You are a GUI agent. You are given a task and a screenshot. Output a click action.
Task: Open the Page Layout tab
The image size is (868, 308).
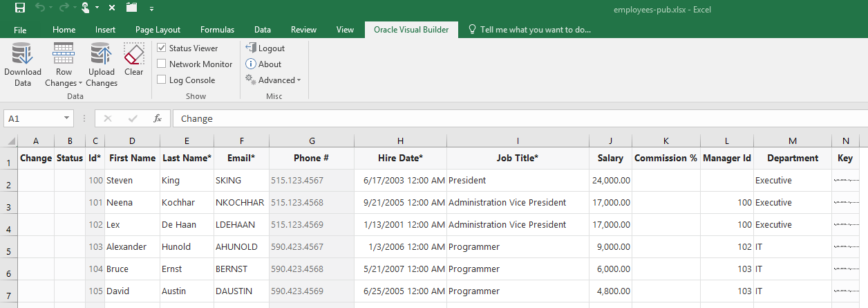click(158, 30)
